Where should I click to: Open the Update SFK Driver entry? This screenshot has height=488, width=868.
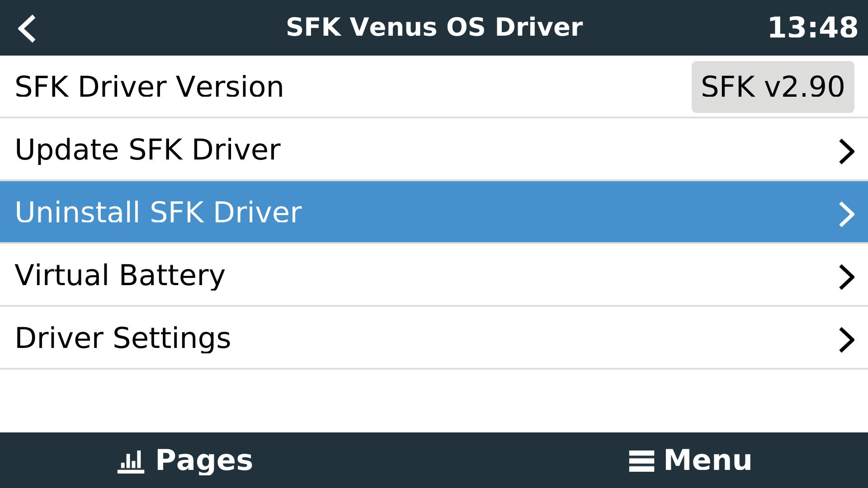147,150
